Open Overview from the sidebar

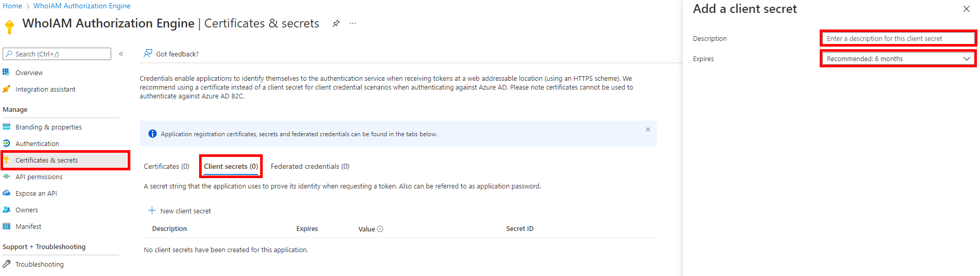(x=29, y=72)
